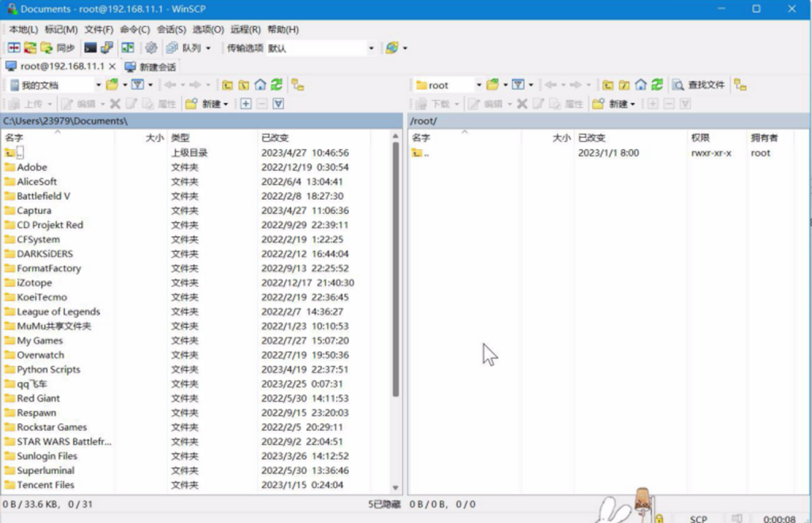Screen dimensions: 812x523
Task: Click the panel layout icon beside PuTTY
Action: tap(128, 48)
